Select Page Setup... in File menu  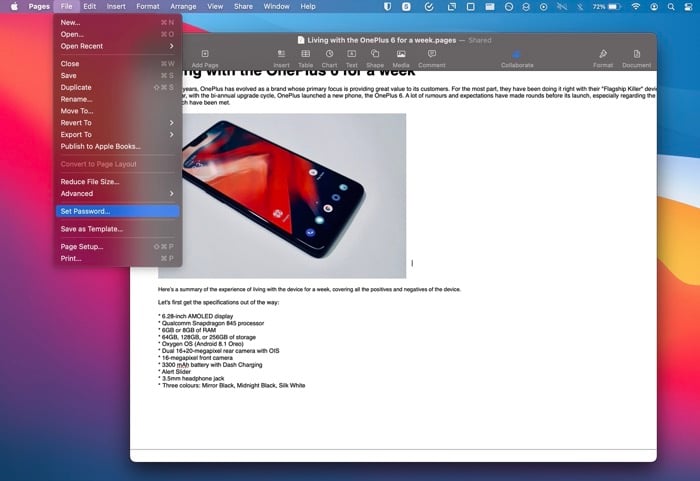point(117,247)
